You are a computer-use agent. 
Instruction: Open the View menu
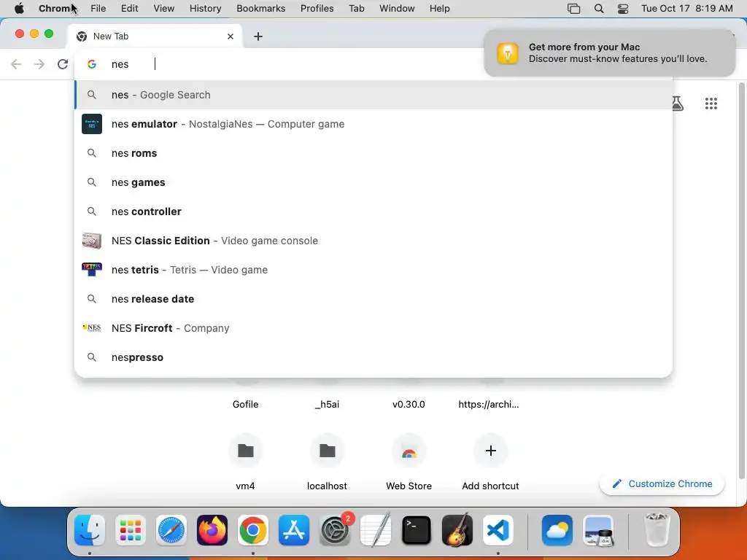click(164, 9)
